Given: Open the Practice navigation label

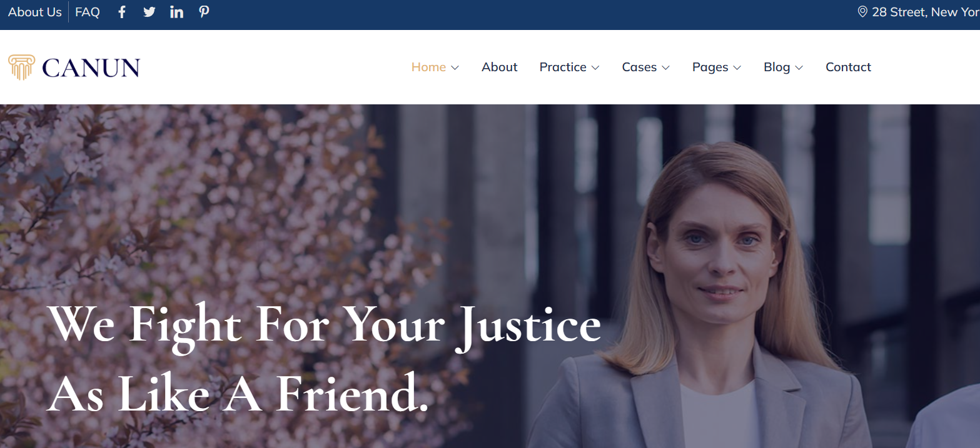Looking at the screenshot, I should pos(563,67).
